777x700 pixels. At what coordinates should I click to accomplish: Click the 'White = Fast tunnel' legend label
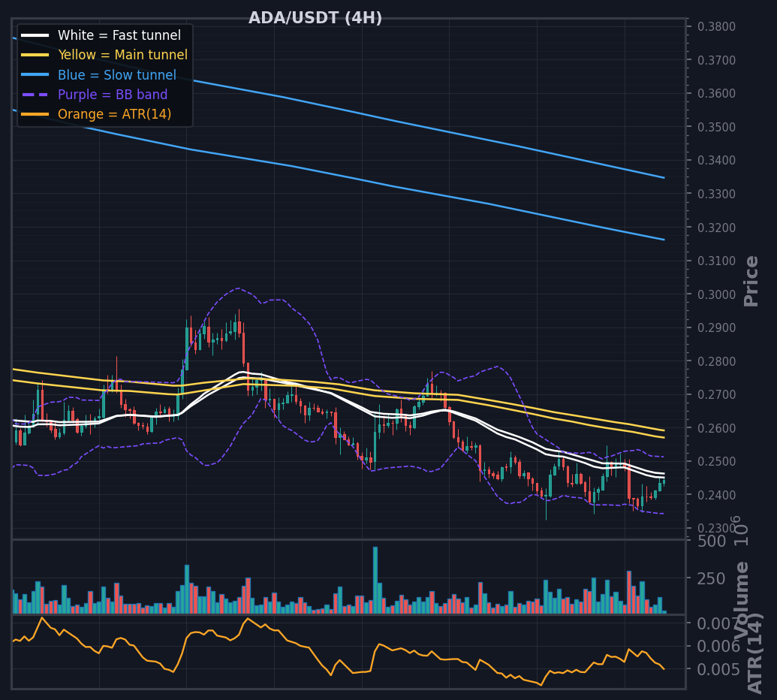(x=119, y=35)
